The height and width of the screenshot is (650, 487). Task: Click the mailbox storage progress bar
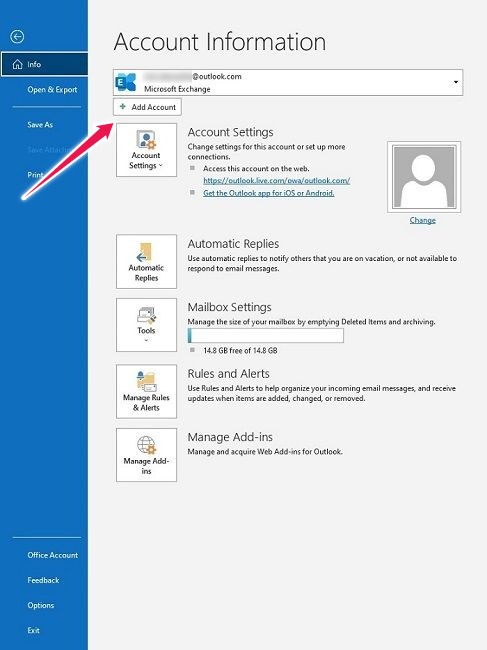click(x=266, y=335)
